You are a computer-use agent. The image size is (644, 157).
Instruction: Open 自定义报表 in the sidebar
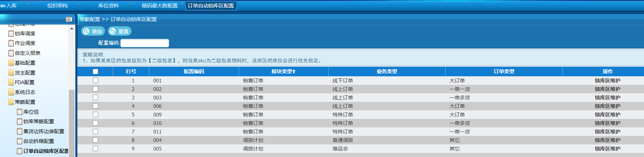coord(28,53)
